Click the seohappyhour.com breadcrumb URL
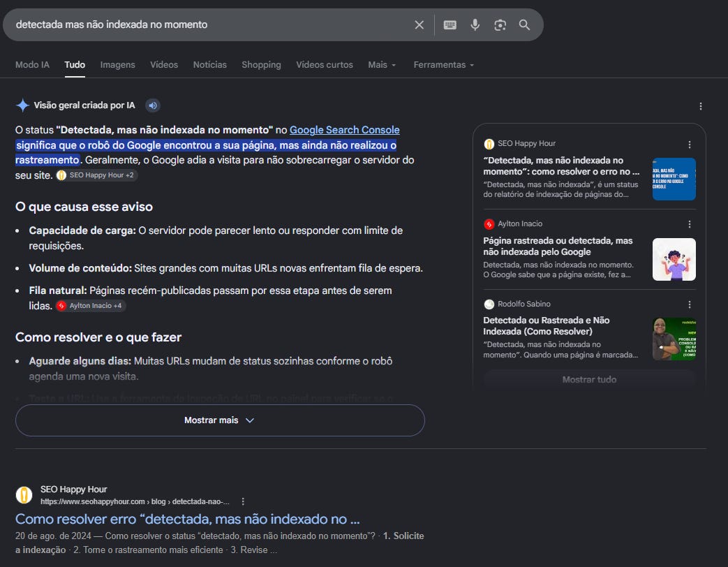 135,501
